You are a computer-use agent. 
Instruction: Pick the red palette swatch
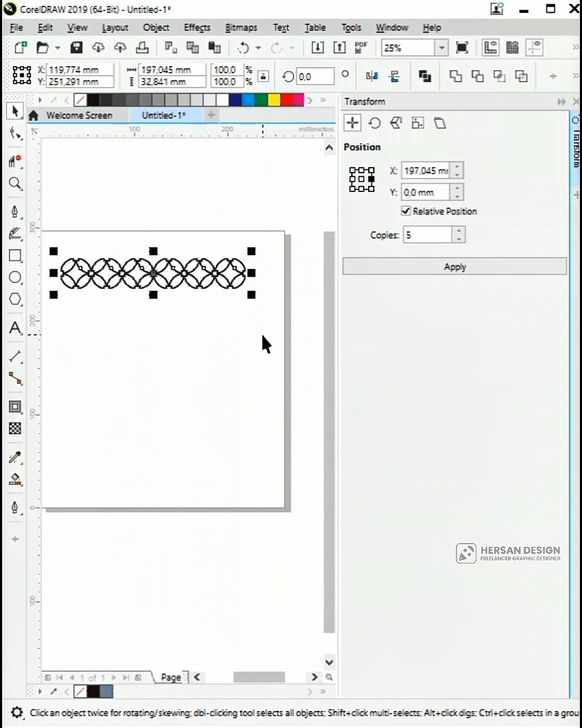tap(287, 100)
